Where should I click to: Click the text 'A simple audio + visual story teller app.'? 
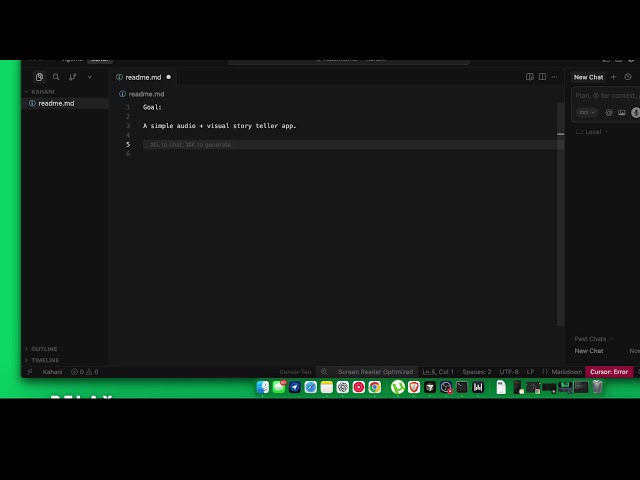[x=220, y=126]
